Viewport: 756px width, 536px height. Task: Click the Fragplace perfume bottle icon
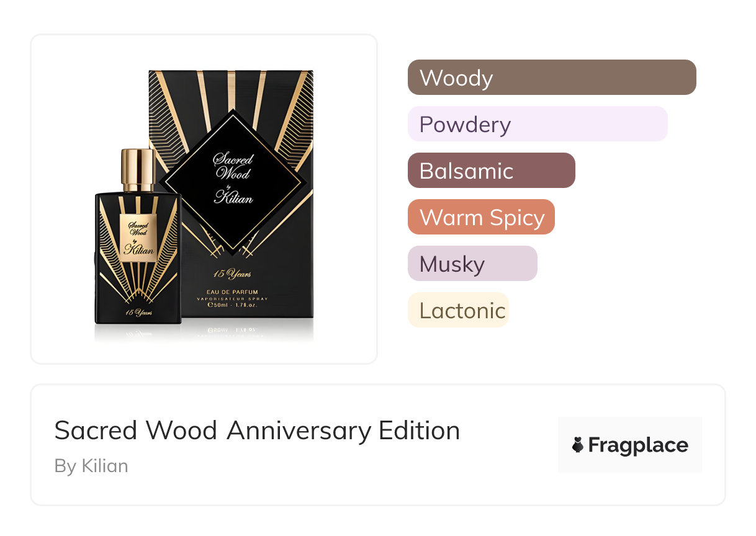[578, 445]
